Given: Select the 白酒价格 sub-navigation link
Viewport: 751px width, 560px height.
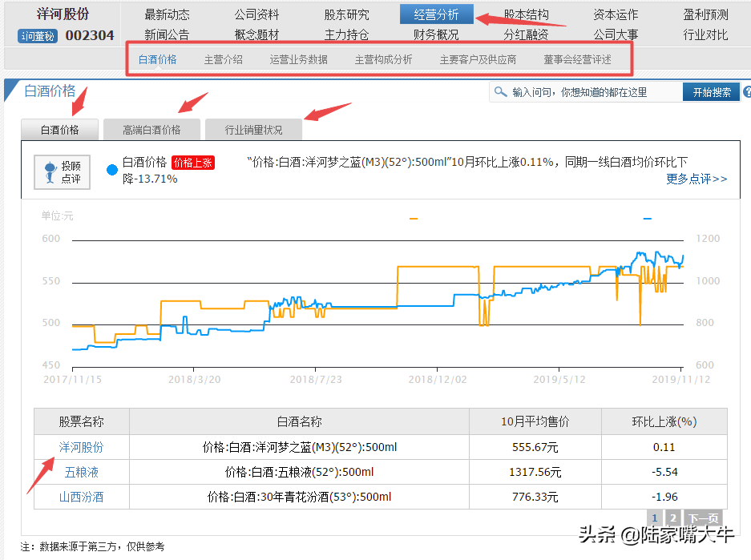Looking at the screenshot, I should coord(157,59).
